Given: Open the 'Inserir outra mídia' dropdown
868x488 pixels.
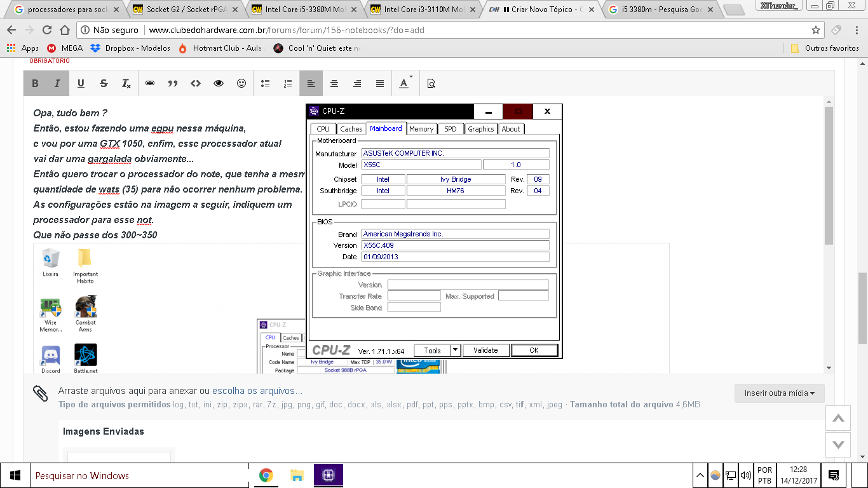Looking at the screenshot, I should click(780, 393).
